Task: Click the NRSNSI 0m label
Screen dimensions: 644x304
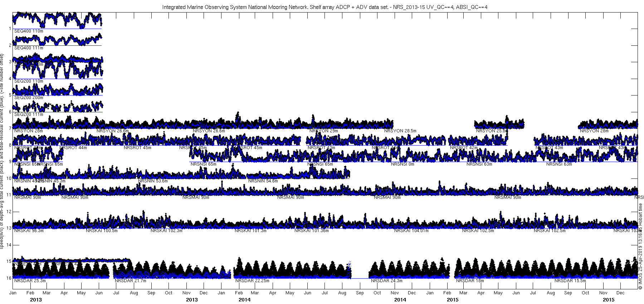Action: click(402, 164)
